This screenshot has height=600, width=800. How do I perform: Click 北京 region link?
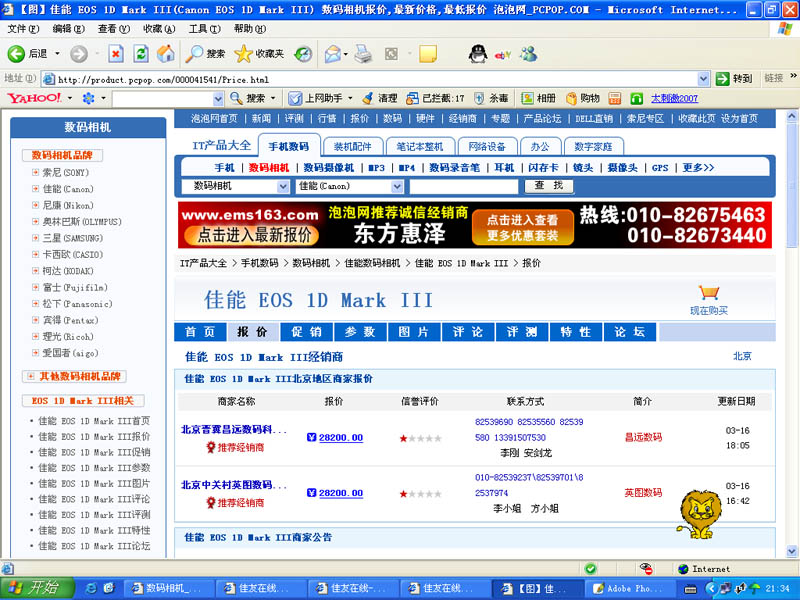(x=742, y=356)
